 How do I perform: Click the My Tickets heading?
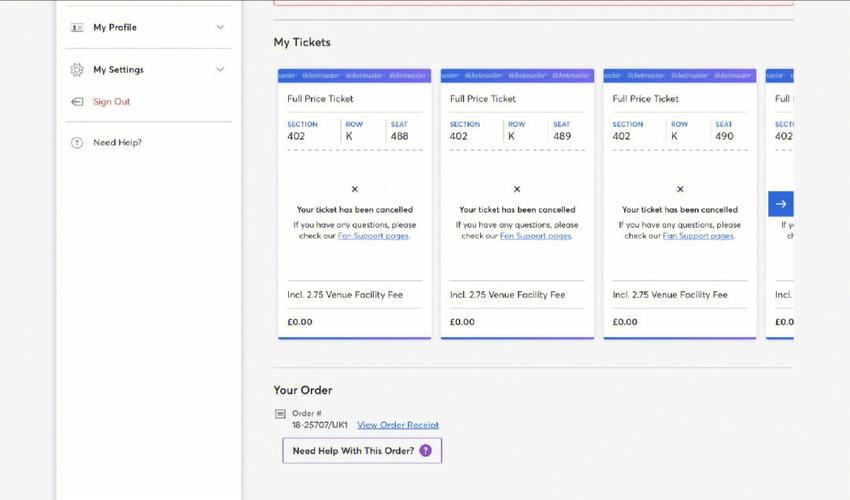click(x=302, y=42)
